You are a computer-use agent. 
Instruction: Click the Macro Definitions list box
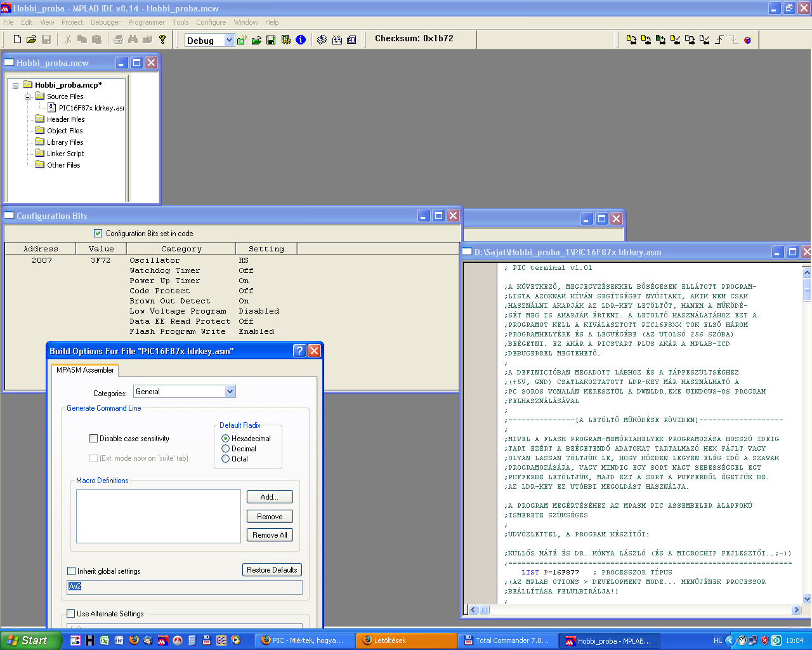coord(159,517)
